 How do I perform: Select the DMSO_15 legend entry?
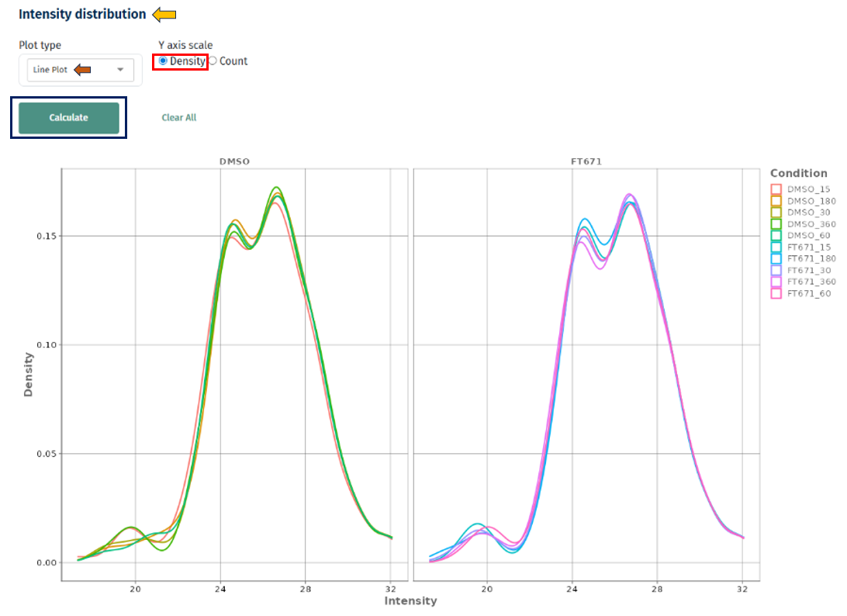pyautogui.click(x=808, y=189)
